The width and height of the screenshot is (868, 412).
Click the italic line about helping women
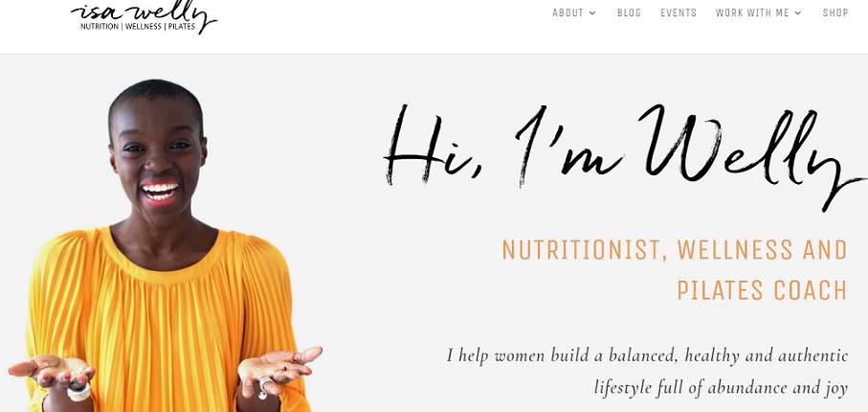647,355
